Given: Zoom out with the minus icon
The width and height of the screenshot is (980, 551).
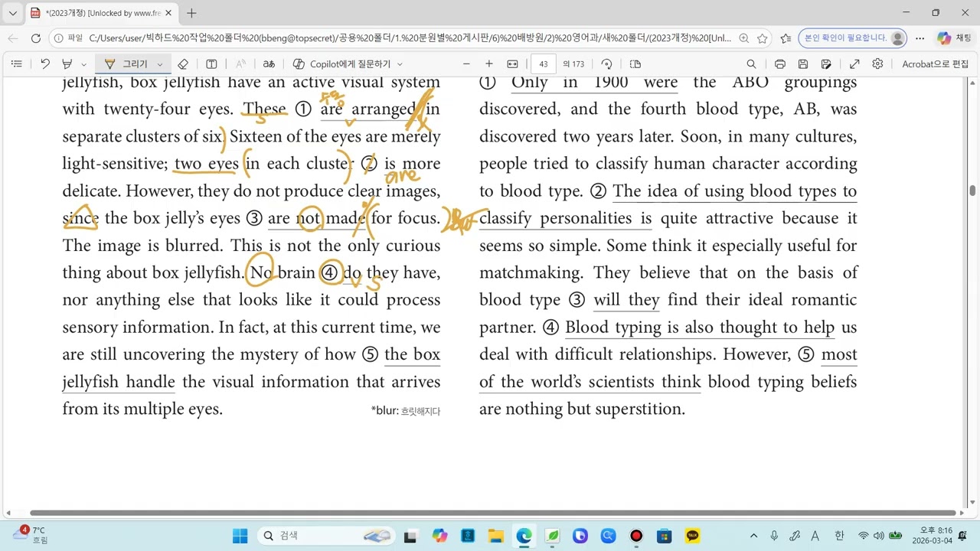Looking at the screenshot, I should (466, 64).
